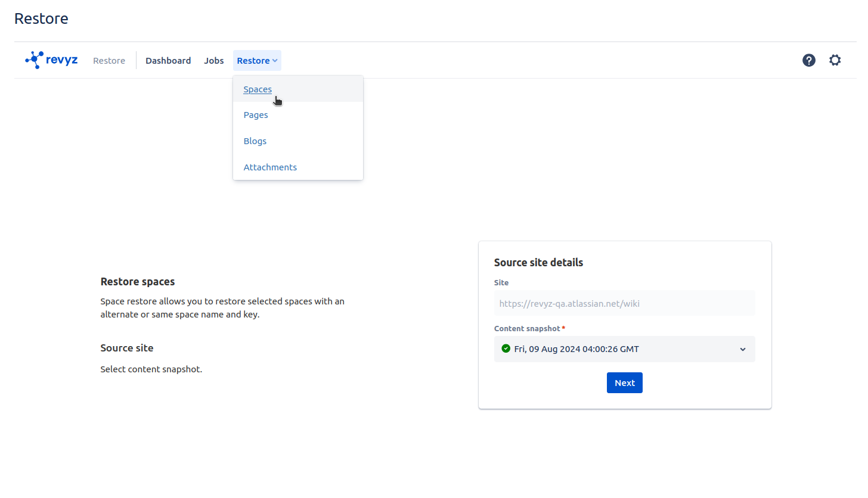This screenshot has width=868, height=498.
Task: Open Attachments from the Restore menu
Action: click(270, 167)
